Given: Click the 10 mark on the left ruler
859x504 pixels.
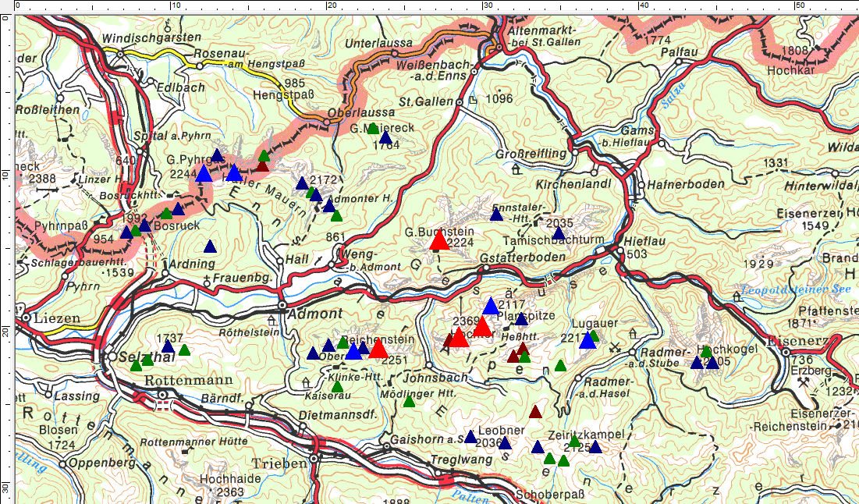Looking at the screenshot, I should [5, 174].
